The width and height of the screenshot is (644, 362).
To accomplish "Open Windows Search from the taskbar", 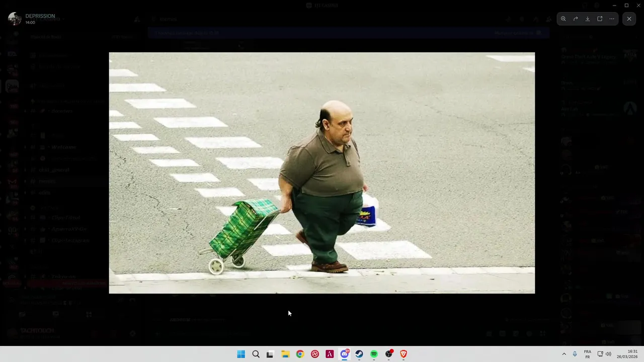I will tap(256, 354).
